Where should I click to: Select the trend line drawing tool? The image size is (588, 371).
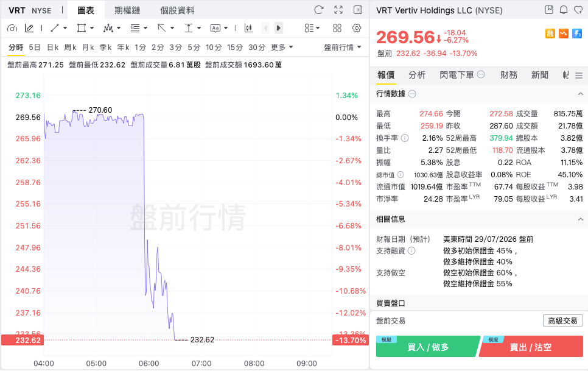tap(55, 28)
